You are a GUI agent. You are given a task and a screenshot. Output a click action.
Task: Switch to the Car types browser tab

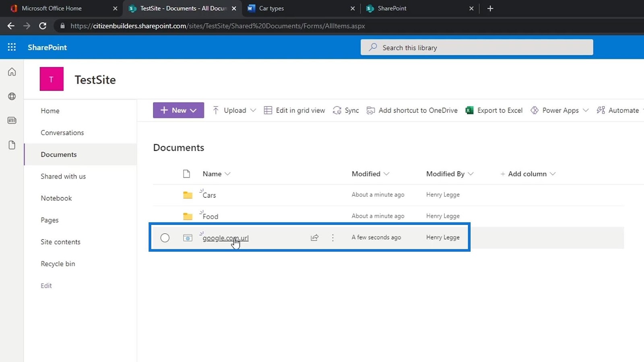[300, 8]
